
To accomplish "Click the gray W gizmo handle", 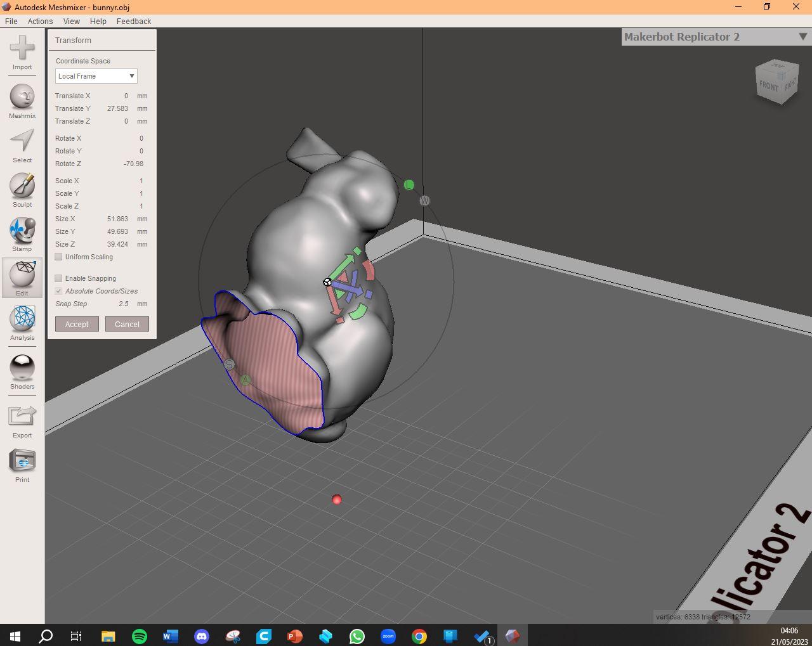I will pos(424,200).
